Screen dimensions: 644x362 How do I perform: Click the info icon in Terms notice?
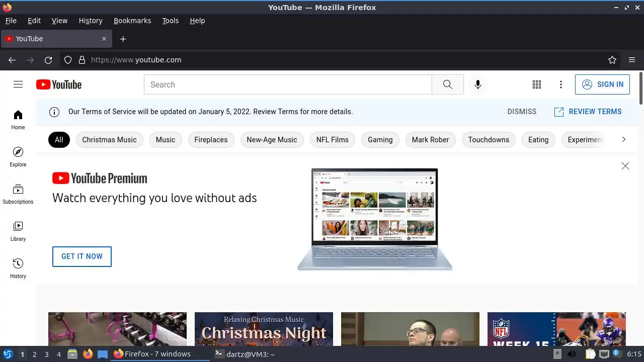pos(54,112)
